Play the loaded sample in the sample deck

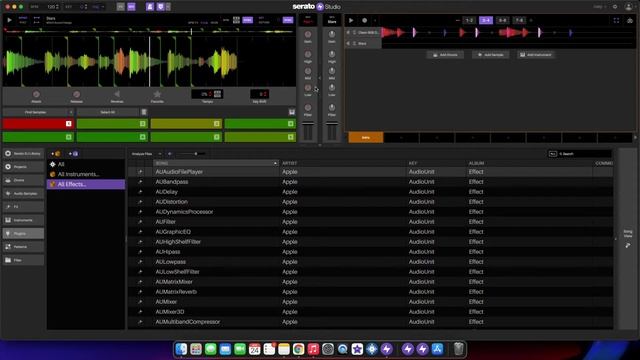[9, 20]
